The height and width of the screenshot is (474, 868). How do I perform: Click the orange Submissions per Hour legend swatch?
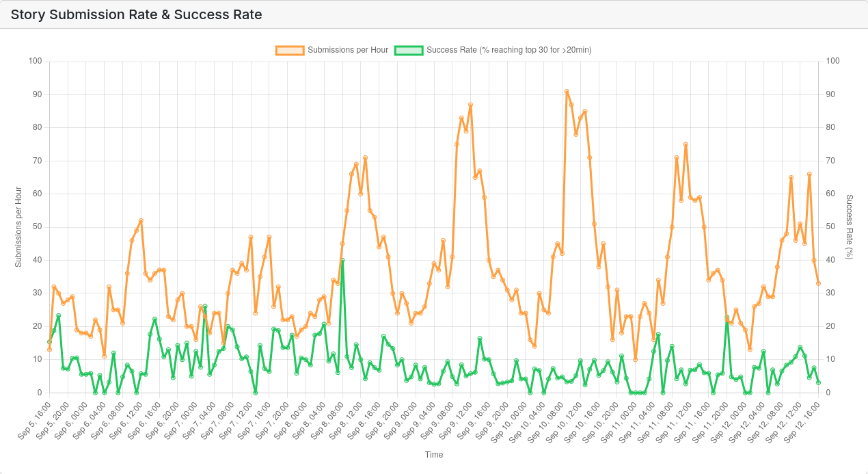[290, 50]
